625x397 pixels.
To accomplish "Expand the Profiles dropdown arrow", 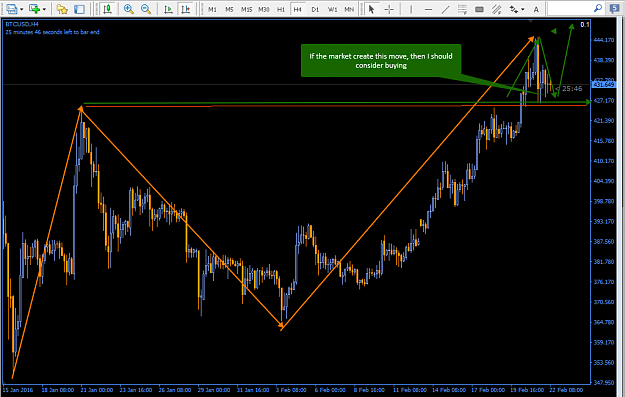I will point(22,9).
